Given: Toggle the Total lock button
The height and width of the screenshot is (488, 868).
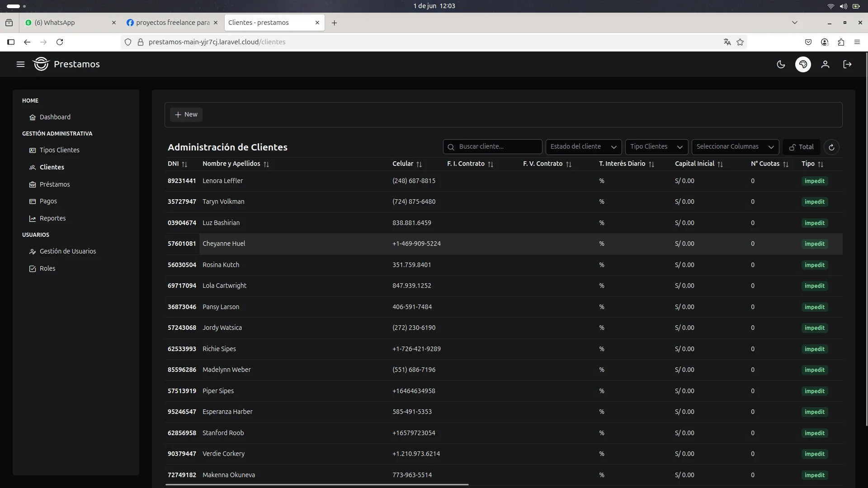Looking at the screenshot, I should coord(801,147).
